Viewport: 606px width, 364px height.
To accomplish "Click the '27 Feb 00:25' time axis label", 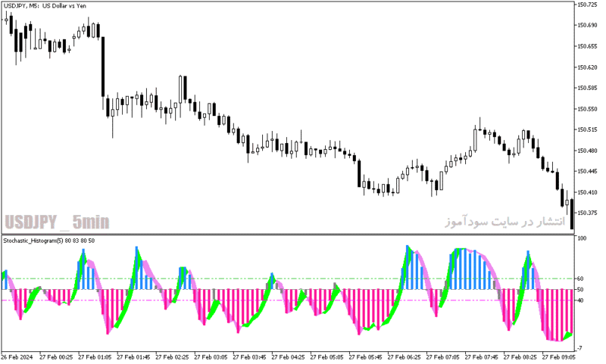I will (56, 357).
